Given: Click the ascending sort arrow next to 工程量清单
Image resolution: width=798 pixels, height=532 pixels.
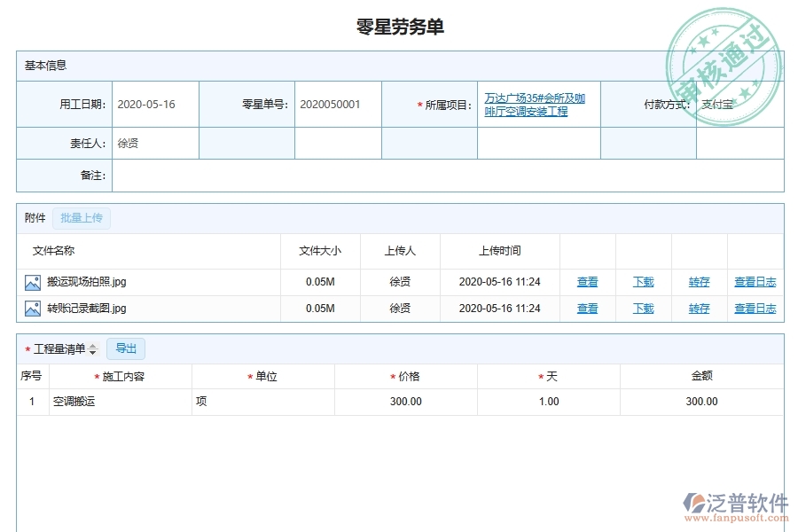Looking at the screenshot, I should coord(92,345).
